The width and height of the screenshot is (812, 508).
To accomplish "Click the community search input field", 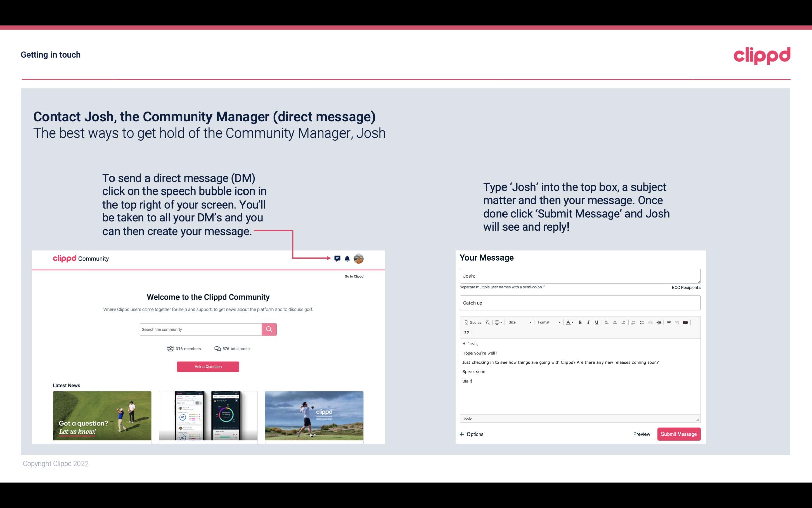I will (x=200, y=329).
